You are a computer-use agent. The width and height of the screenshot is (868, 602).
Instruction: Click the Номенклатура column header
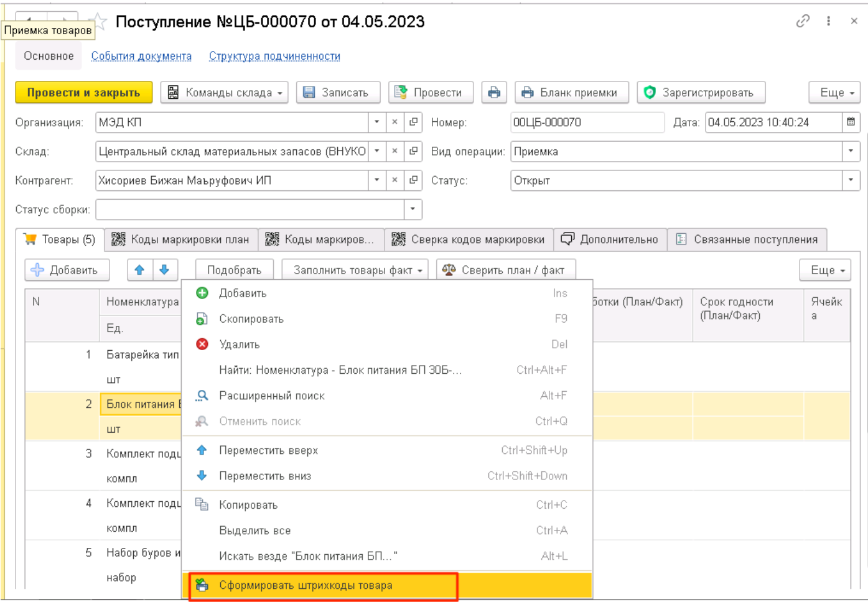[x=142, y=302]
